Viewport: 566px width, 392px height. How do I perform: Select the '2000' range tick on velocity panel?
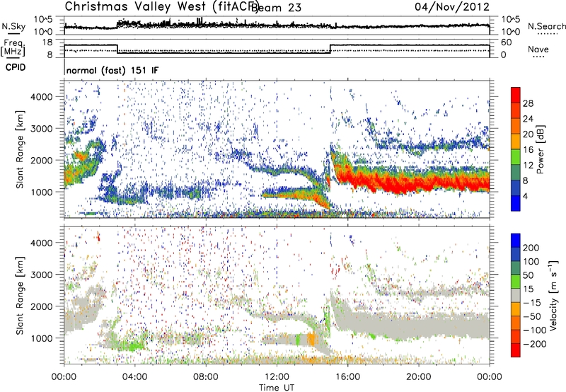coord(42,306)
